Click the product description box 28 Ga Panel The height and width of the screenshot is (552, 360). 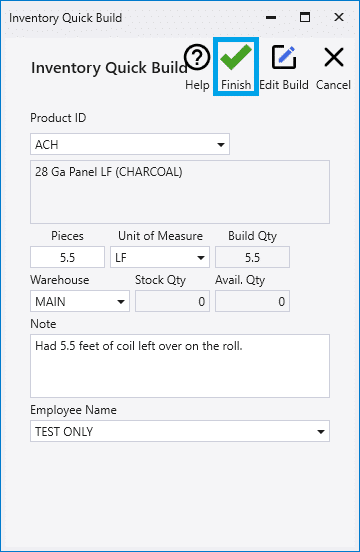click(180, 192)
